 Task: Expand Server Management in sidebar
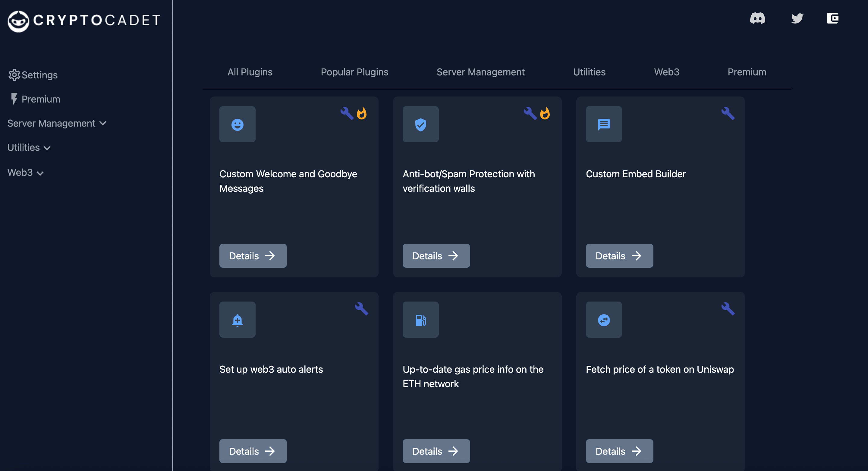[57, 123]
